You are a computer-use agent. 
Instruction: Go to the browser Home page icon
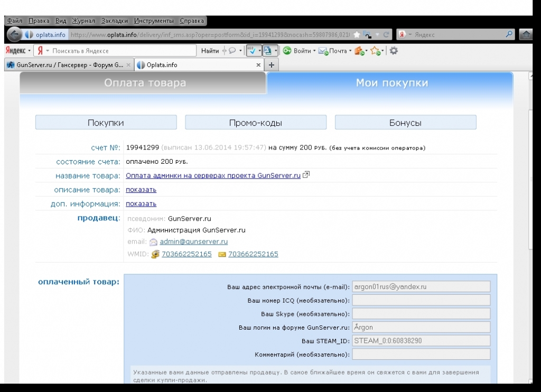click(526, 35)
